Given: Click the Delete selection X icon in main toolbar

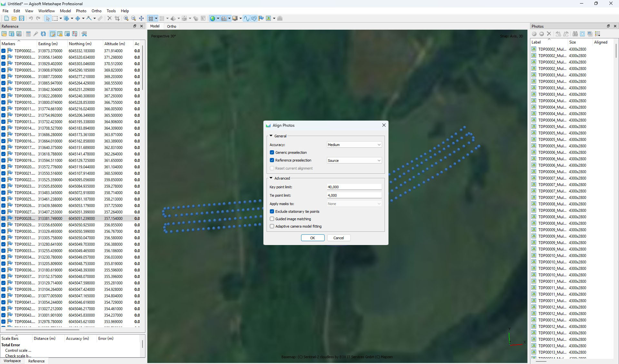Looking at the screenshot, I should (110, 18).
